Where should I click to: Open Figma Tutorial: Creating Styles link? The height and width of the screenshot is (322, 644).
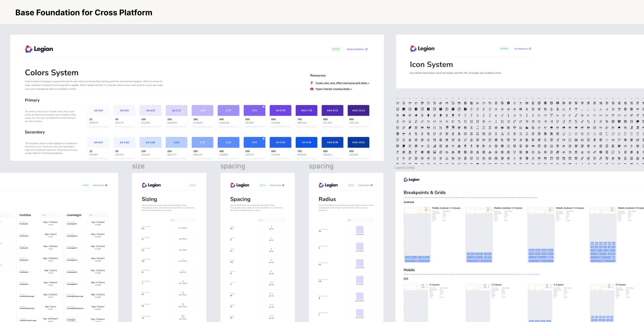pyautogui.click(x=333, y=89)
